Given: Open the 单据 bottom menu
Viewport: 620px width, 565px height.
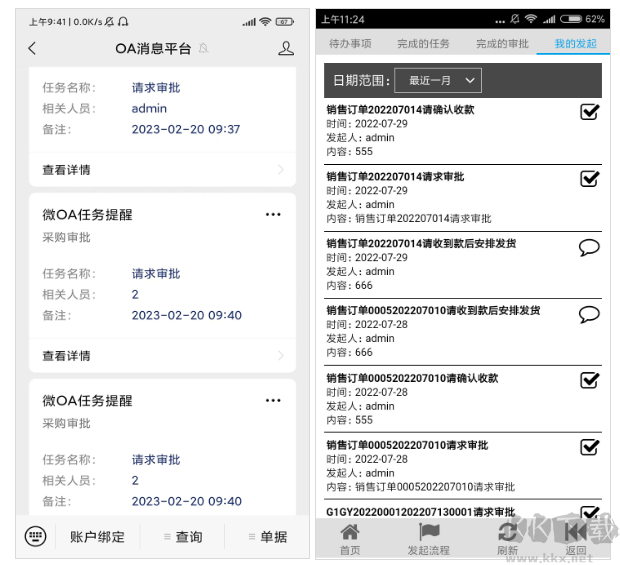Looking at the screenshot, I should (268, 537).
